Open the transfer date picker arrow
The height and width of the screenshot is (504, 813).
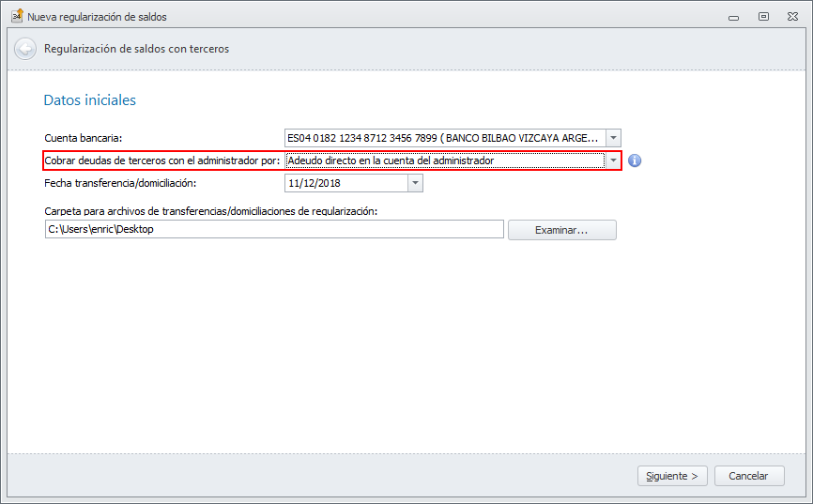[x=415, y=183]
